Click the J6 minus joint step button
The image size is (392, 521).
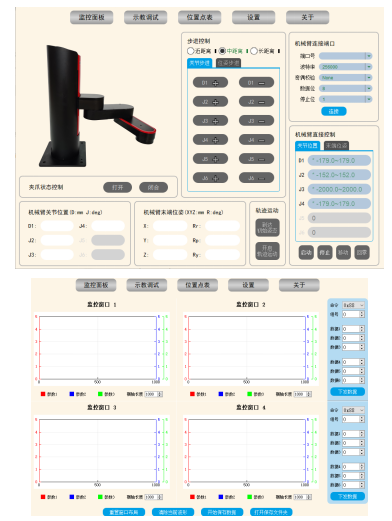256,178
